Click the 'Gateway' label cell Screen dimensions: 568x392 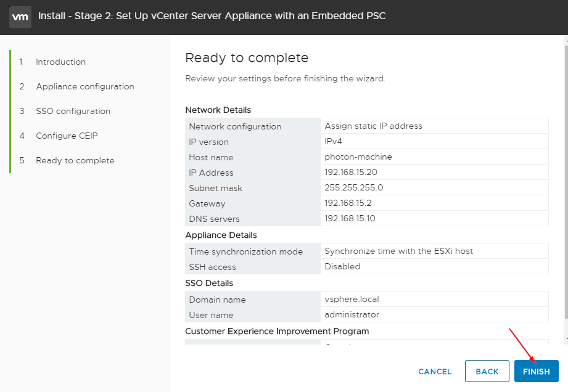tap(252, 203)
